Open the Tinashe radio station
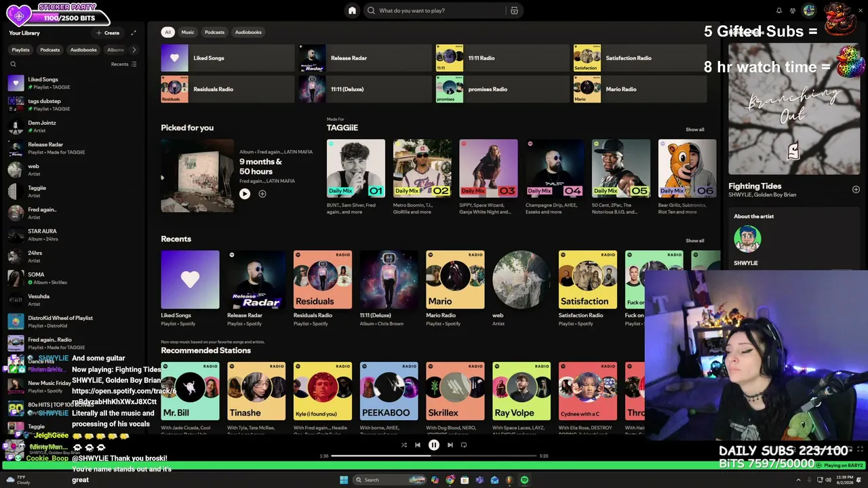The image size is (868, 488). (x=256, y=391)
